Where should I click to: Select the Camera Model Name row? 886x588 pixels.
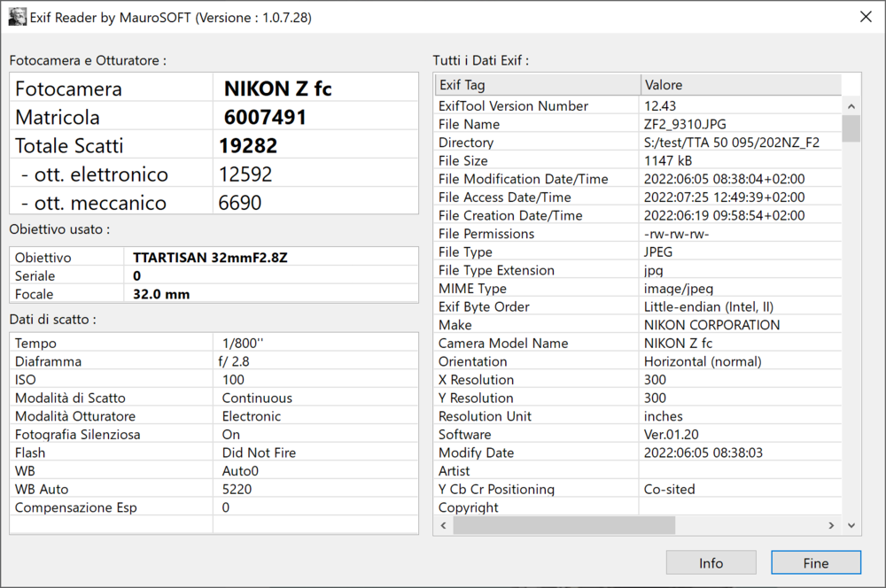click(x=637, y=343)
